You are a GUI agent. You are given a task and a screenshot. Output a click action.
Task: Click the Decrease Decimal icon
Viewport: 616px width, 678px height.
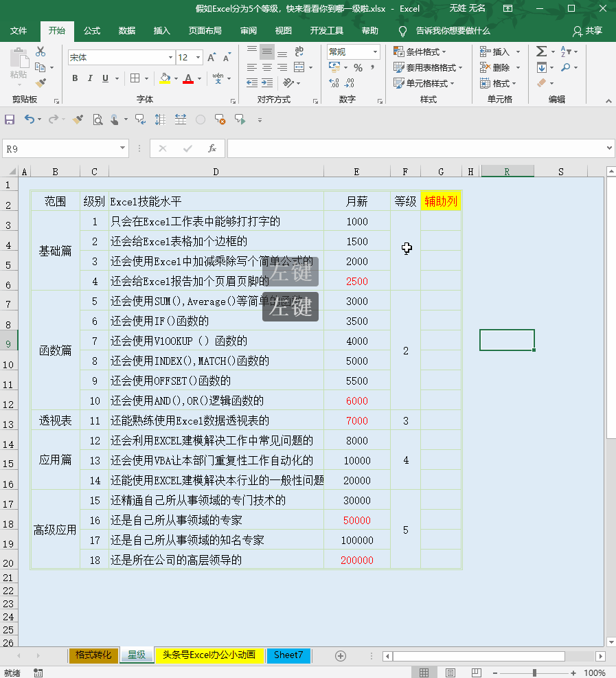tap(350, 82)
